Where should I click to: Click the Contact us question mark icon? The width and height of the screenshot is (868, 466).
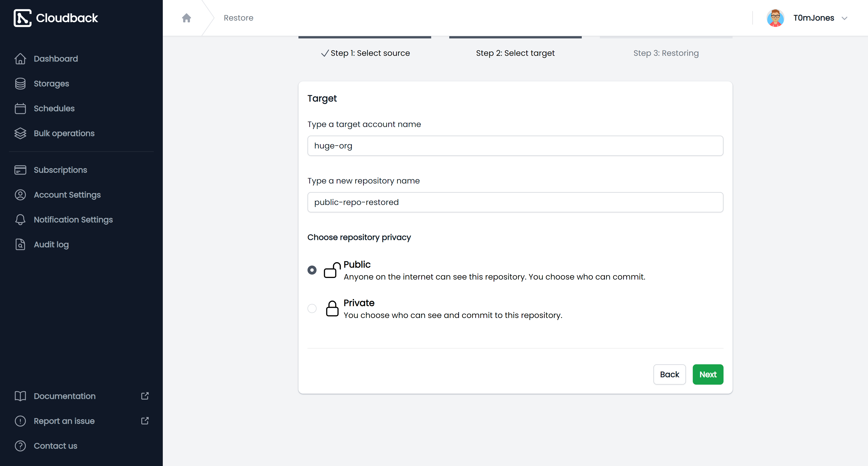(x=20, y=446)
